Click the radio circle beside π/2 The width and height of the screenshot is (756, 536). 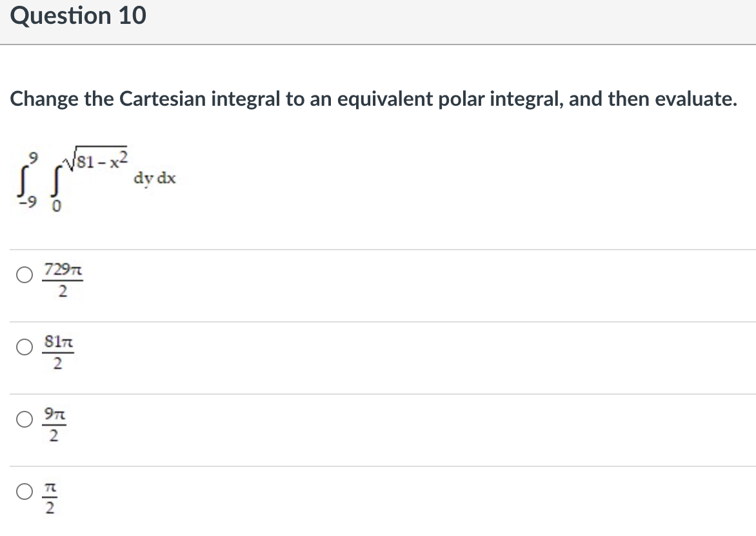pyautogui.click(x=25, y=491)
